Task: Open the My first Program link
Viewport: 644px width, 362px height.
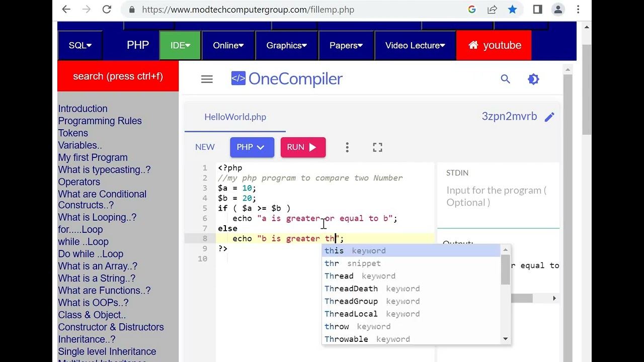Action: click(93, 157)
